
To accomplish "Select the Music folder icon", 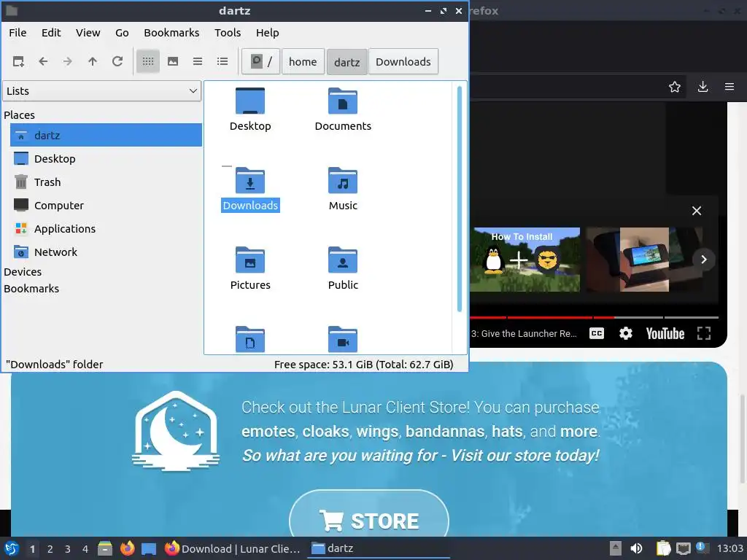I will coord(343,181).
